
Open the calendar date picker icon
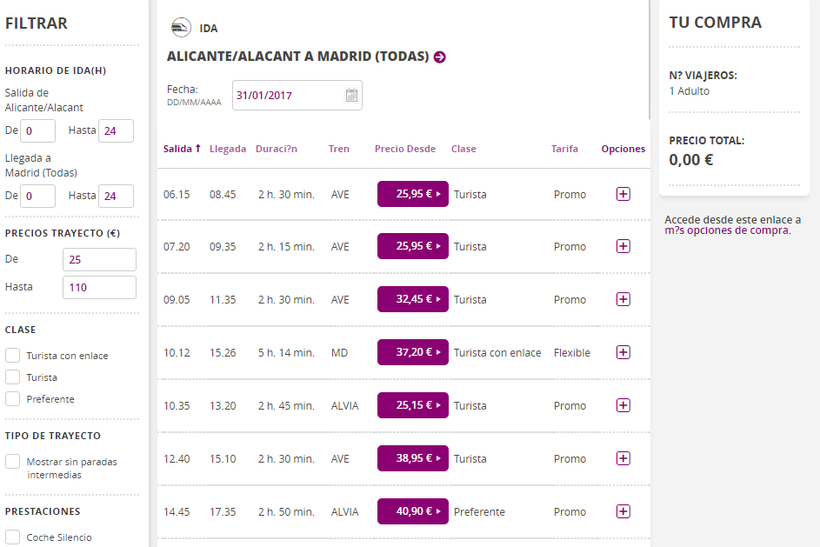coord(352,95)
